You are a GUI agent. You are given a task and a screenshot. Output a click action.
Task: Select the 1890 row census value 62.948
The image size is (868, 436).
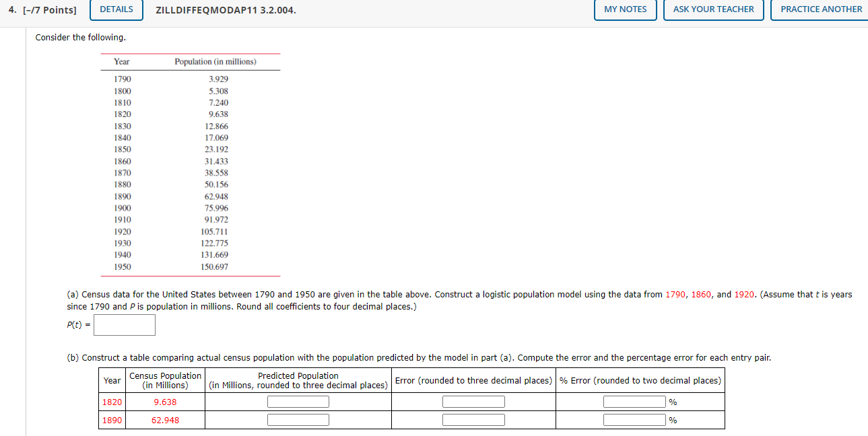click(x=164, y=419)
